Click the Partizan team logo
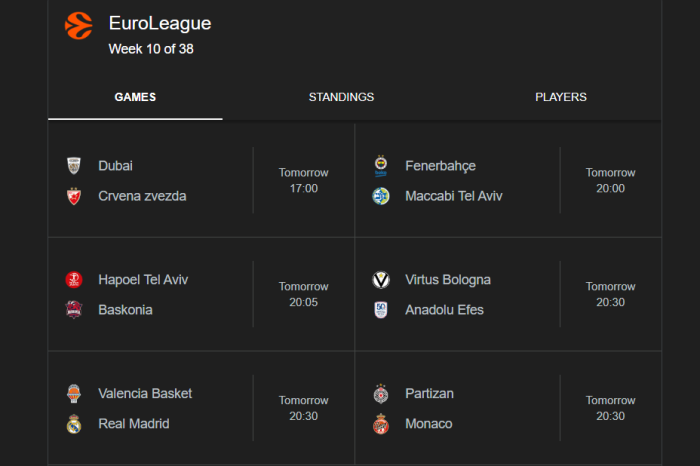 pos(380,394)
